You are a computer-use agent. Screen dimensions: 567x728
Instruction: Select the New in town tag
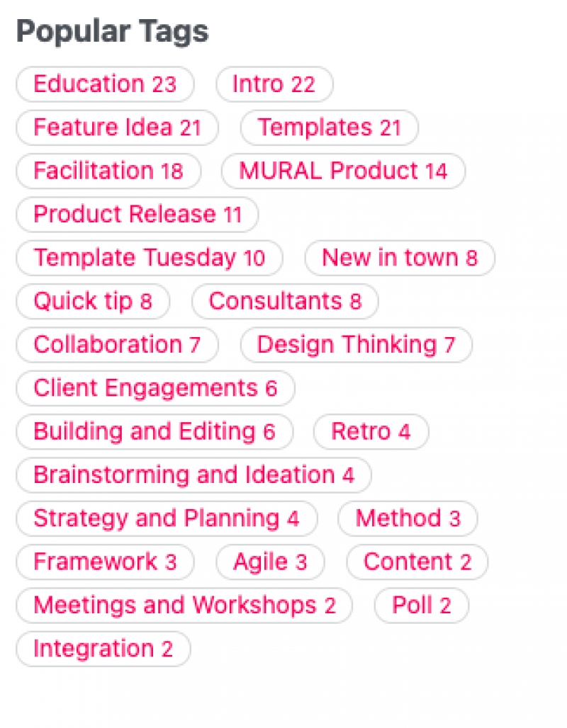[x=399, y=258]
